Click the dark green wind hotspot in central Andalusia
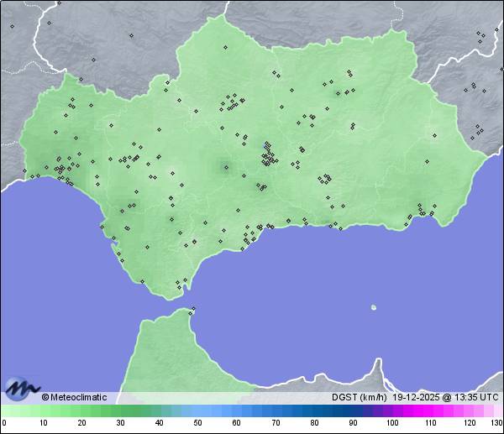 point(225,166)
